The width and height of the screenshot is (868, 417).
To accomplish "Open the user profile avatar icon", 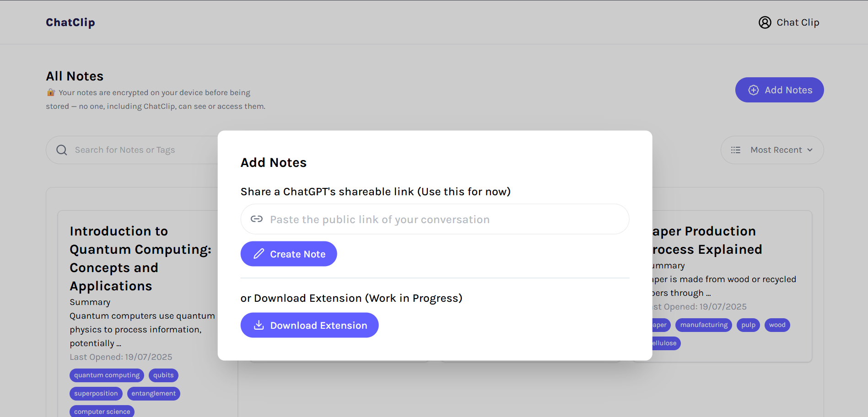I will click(x=765, y=22).
